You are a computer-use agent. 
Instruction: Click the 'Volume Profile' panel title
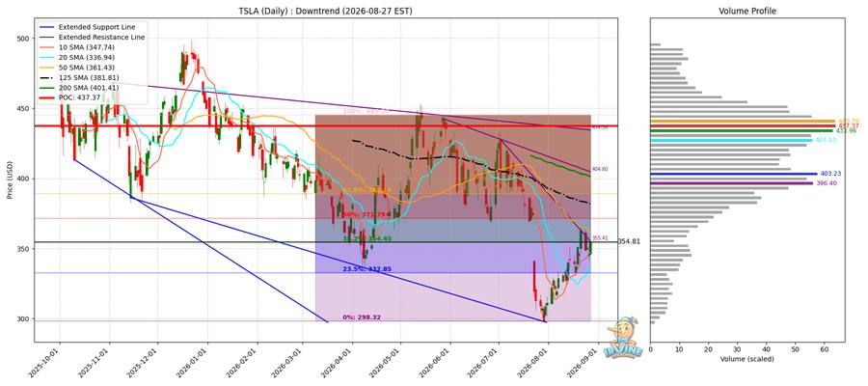pyautogui.click(x=746, y=11)
